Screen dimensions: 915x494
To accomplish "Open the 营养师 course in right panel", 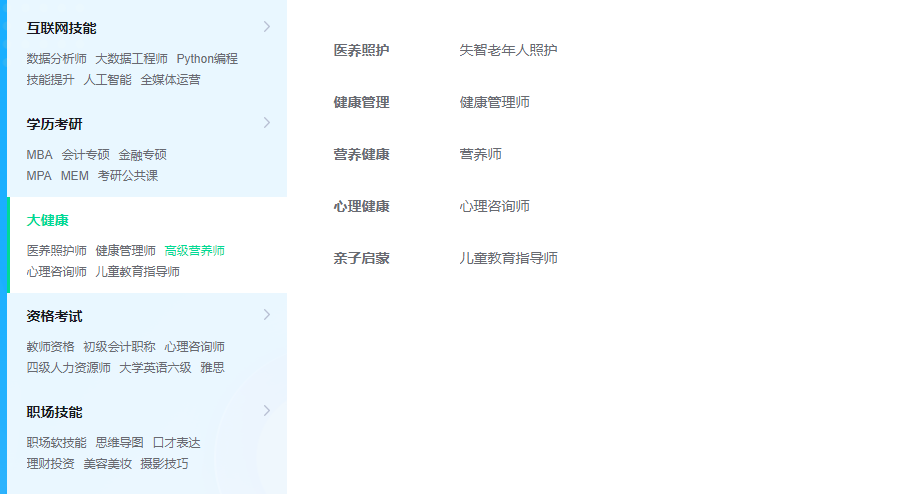I will (480, 154).
